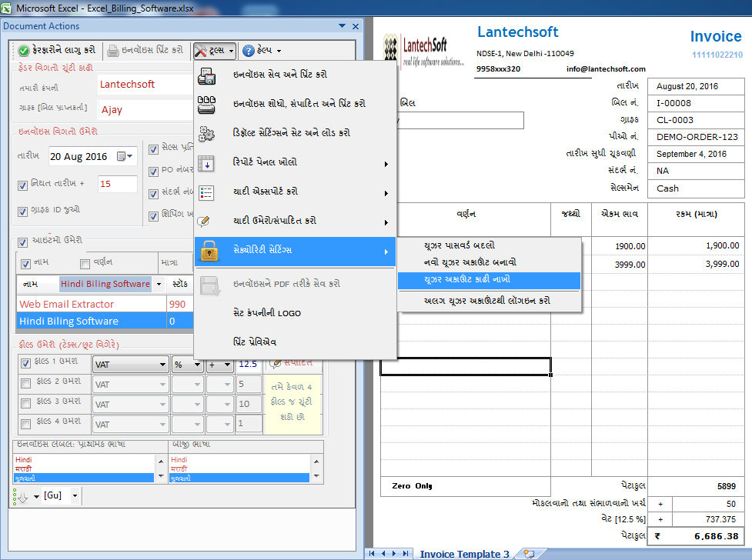Click the find, edit and print invoice icon

[207, 105]
